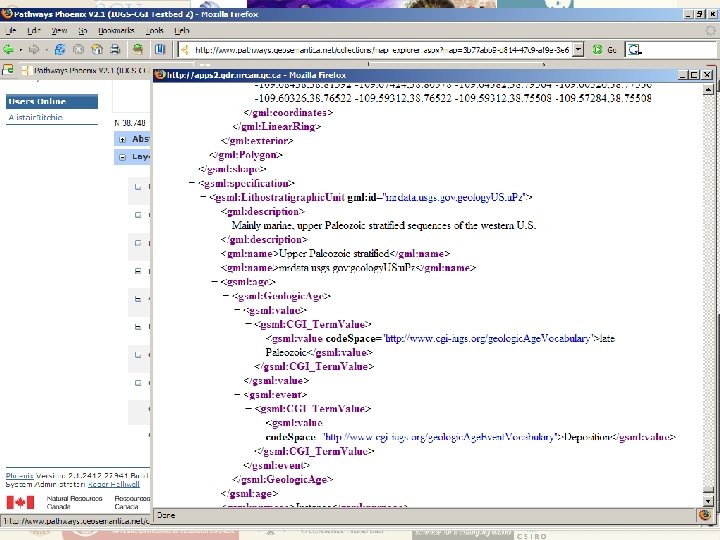Click the closing gml:LinearRing tag
The width and height of the screenshot is (720, 540).
click(x=276, y=126)
